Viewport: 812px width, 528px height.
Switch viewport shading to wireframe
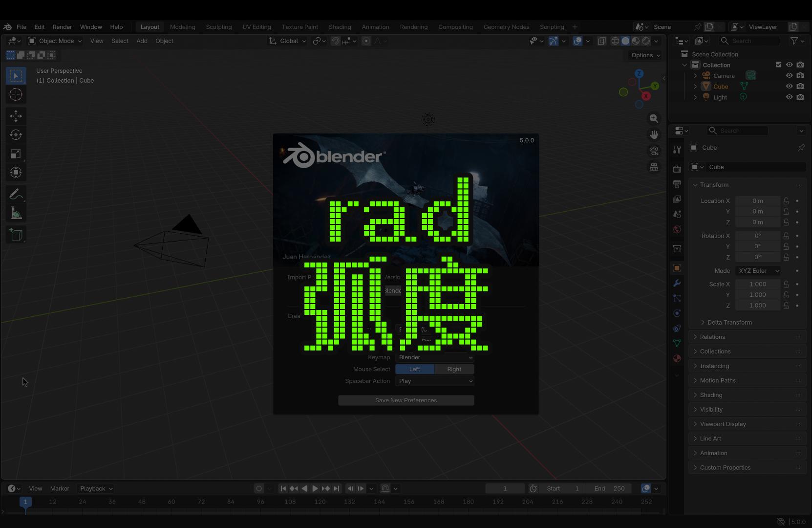pyautogui.click(x=615, y=41)
